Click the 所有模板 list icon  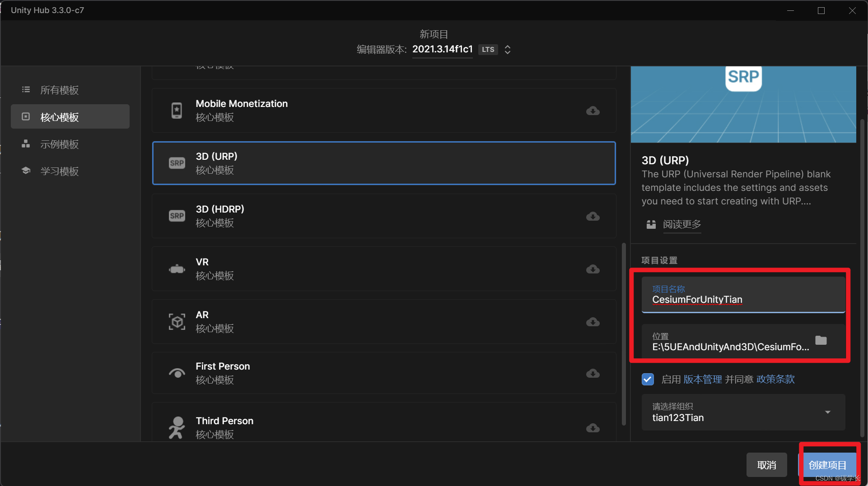point(26,90)
